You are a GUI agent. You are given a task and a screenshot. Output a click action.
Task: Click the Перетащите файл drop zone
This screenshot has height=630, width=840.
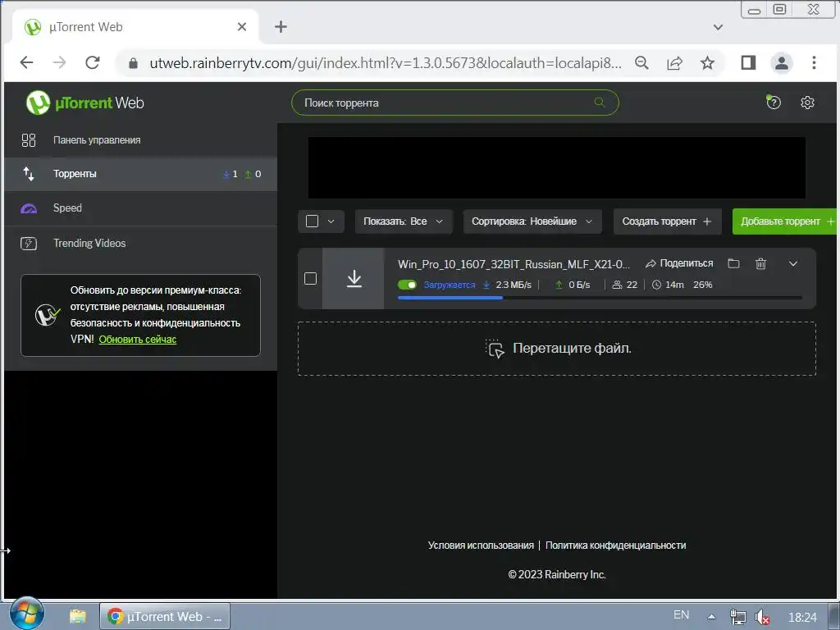[x=557, y=348]
